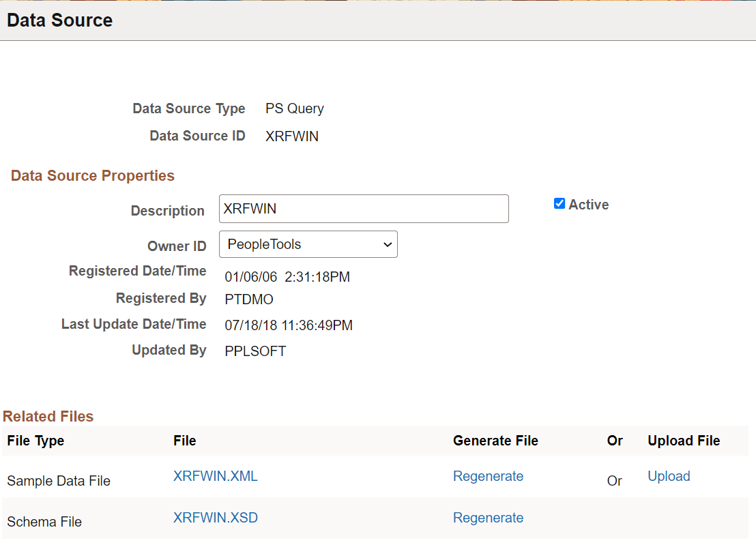Regenerate the Sample Data File
756x545 pixels.
tap(488, 475)
